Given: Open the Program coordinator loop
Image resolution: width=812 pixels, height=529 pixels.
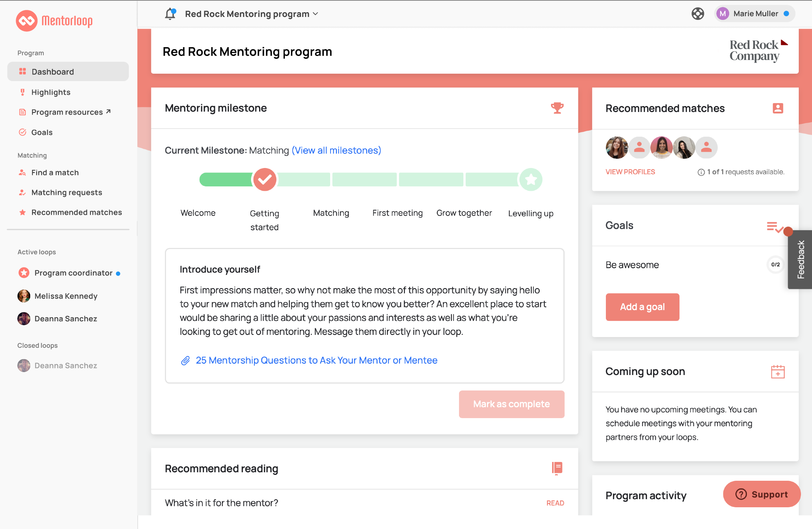Looking at the screenshot, I should (69, 273).
